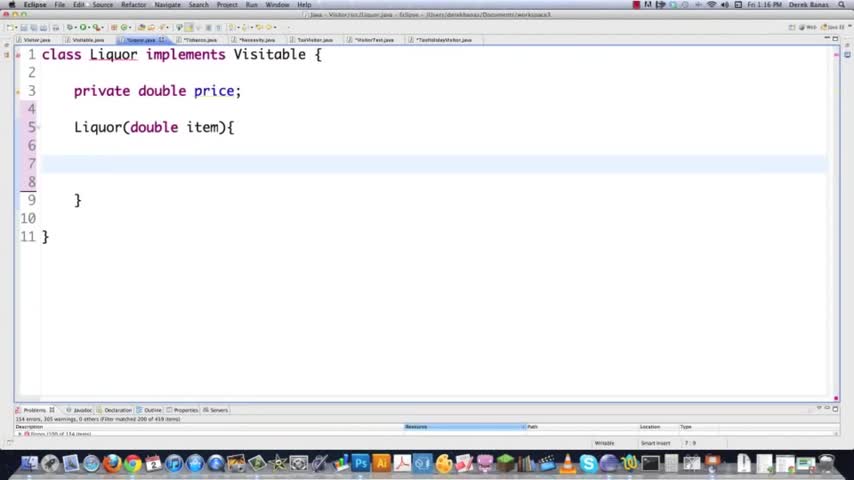Image resolution: width=854 pixels, height=480 pixels.
Task: Click the word 'price' in line 3
Action: [x=214, y=91]
